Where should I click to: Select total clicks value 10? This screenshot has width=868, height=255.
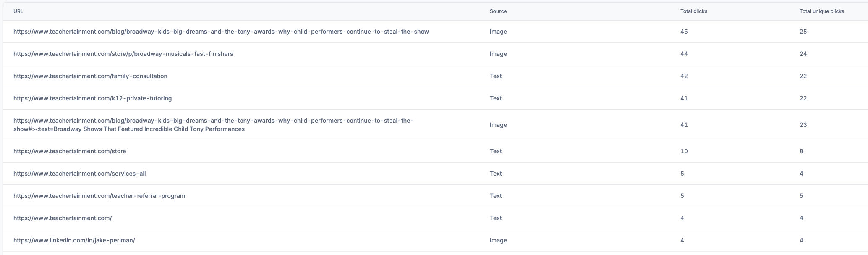click(x=684, y=151)
